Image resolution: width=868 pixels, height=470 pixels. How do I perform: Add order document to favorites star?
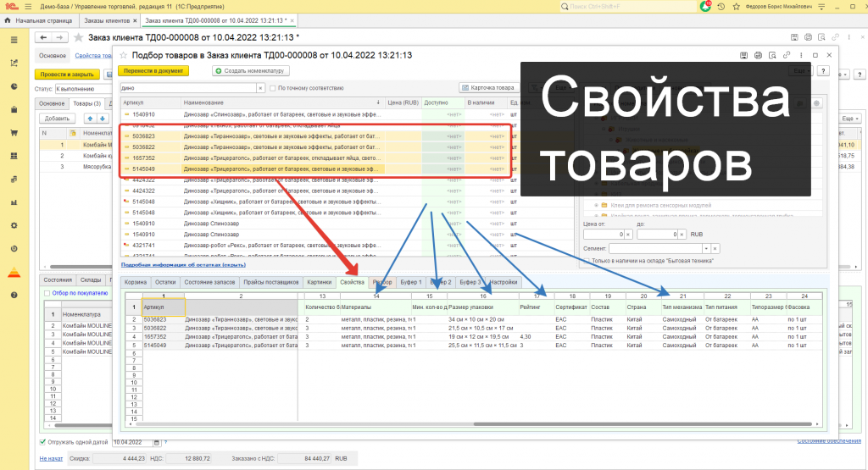tap(79, 37)
